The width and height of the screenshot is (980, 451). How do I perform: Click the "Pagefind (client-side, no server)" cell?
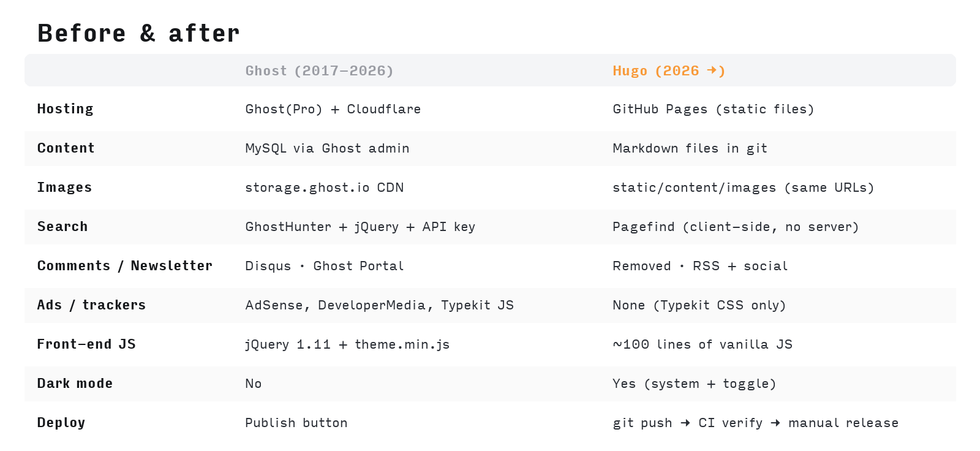[736, 227]
